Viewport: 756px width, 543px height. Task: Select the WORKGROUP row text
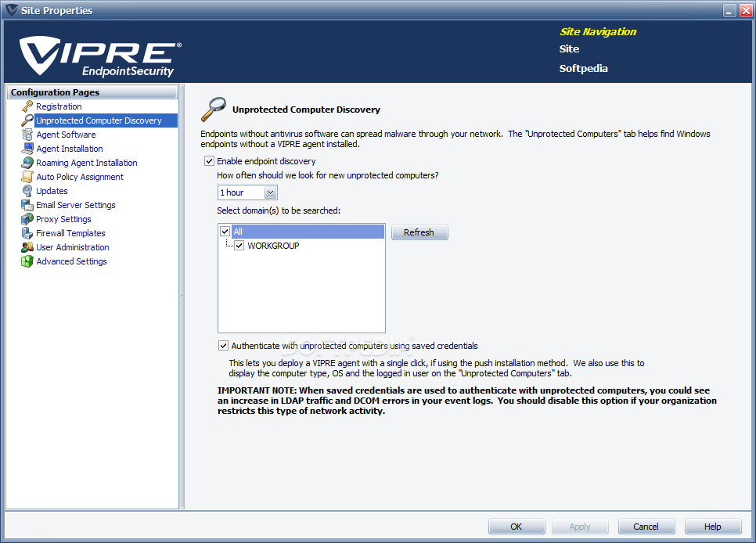(x=273, y=246)
